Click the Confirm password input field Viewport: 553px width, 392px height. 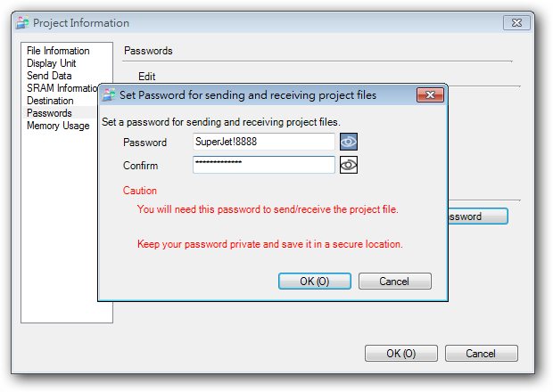(x=263, y=165)
